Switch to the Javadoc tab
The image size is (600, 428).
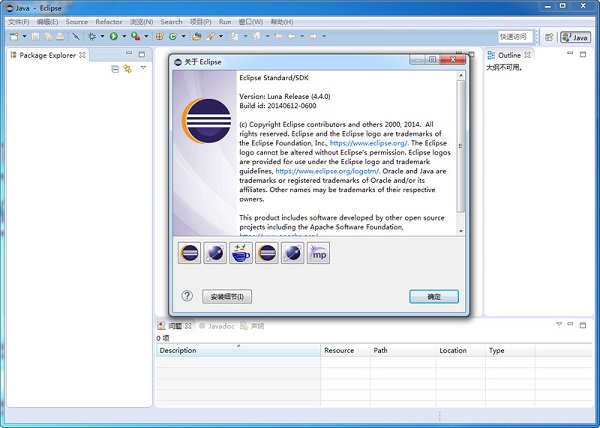(x=219, y=326)
